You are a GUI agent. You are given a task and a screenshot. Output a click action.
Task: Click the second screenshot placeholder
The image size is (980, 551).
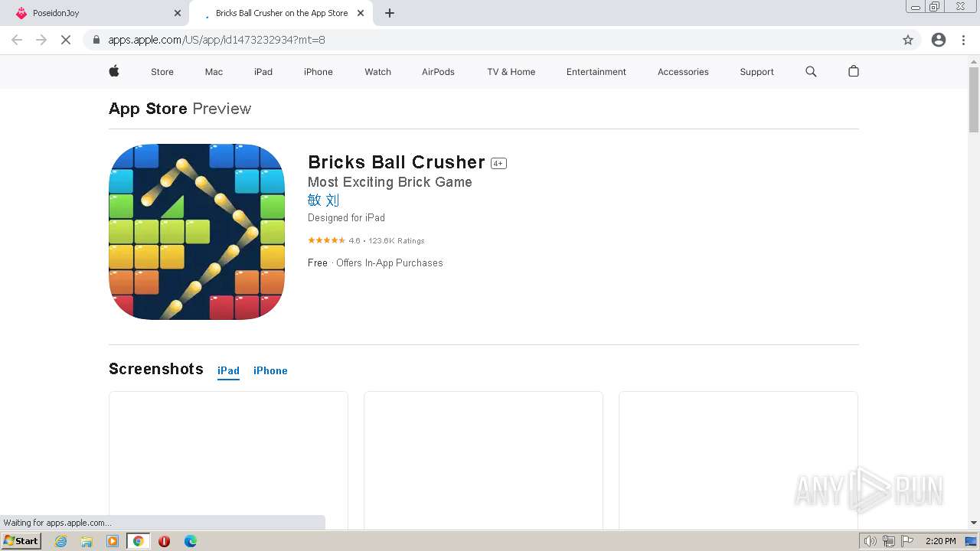coord(483,460)
